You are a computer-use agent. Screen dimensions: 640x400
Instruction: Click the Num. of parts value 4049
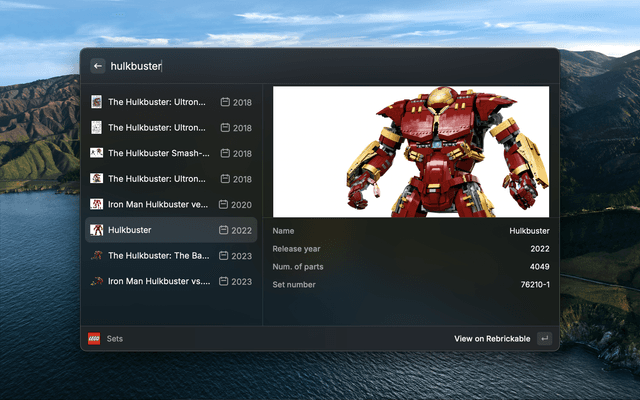click(x=539, y=266)
